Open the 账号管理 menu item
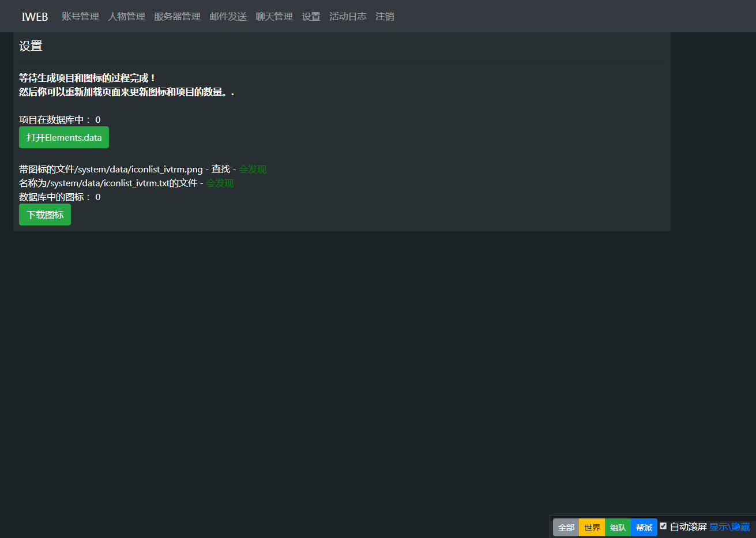The image size is (756, 538). 80,16
